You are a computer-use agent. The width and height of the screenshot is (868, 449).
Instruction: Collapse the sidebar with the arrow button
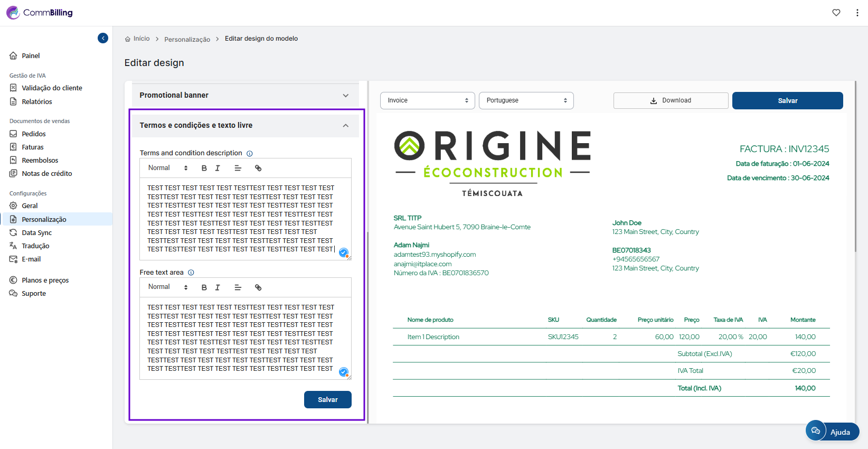[x=103, y=38]
